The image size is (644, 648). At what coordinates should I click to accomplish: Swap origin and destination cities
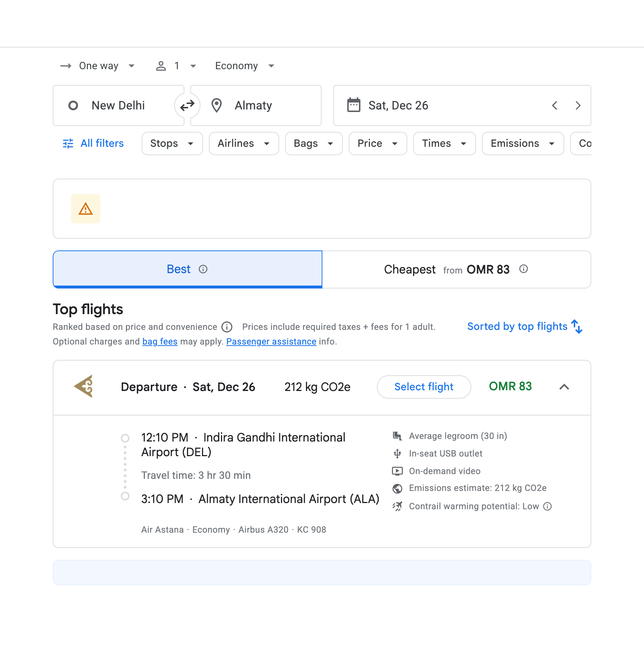click(187, 105)
